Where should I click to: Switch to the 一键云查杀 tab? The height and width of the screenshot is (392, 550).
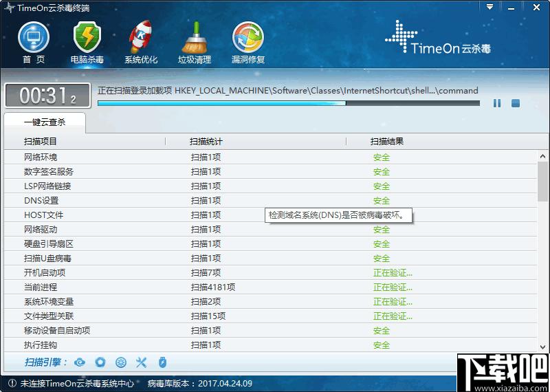tap(45, 122)
